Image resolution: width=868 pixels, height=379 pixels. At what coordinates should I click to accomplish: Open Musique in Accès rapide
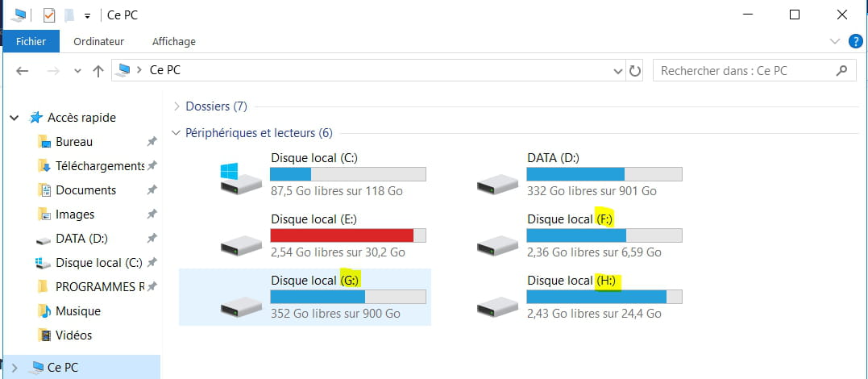tap(78, 310)
